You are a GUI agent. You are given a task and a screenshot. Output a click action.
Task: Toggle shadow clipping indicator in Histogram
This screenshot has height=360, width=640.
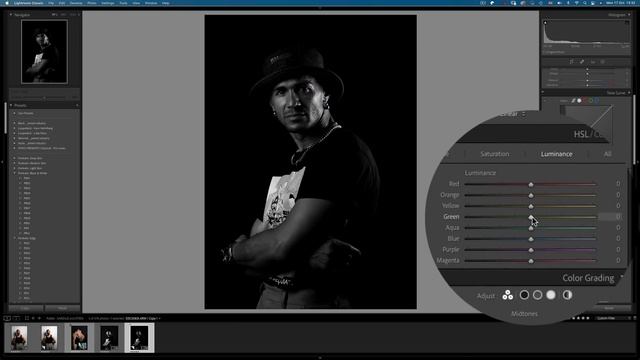point(545,23)
